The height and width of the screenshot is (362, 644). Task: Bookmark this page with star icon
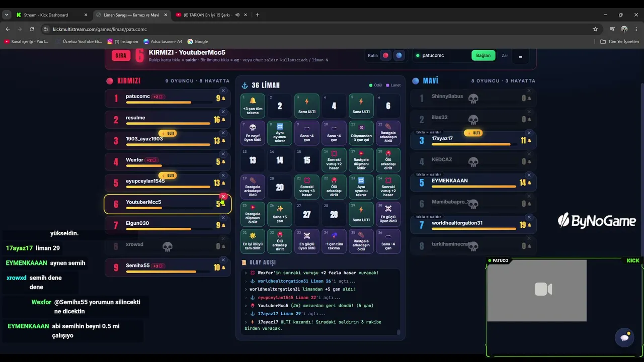tap(595, 29)
